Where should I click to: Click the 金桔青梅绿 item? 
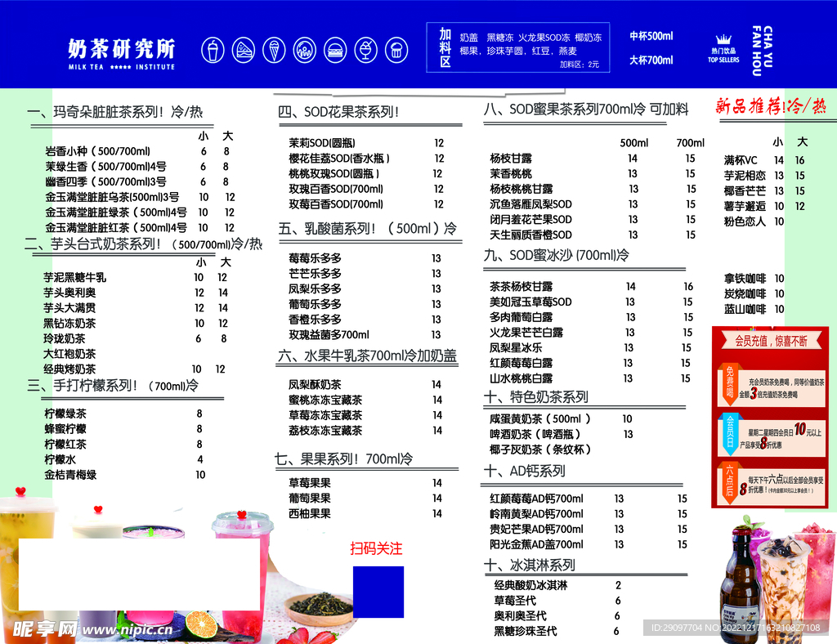tap(70, 476)
